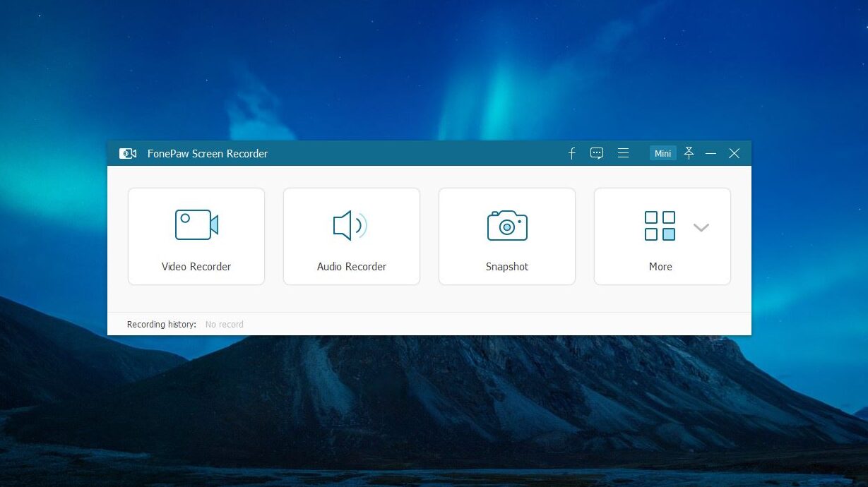Close the FonePaw Screen Recorder window
The width and height of the screenshot is (868, 487).
click(735, 153)
